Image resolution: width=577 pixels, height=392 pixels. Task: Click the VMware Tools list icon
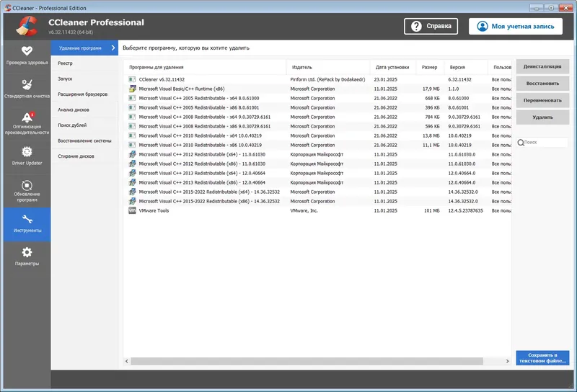pos(132,210)
